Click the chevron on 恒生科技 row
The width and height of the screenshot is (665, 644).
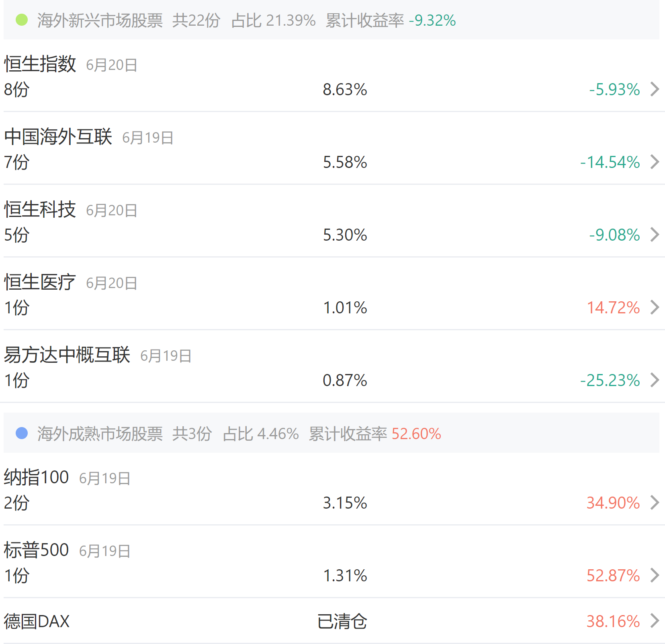(x=655, y=235)
